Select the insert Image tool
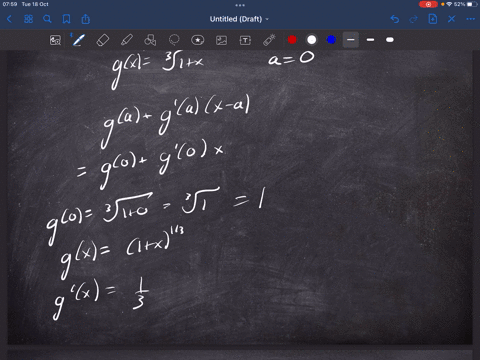The height and width of the screenshot is (360, 480). coord(222,40)
